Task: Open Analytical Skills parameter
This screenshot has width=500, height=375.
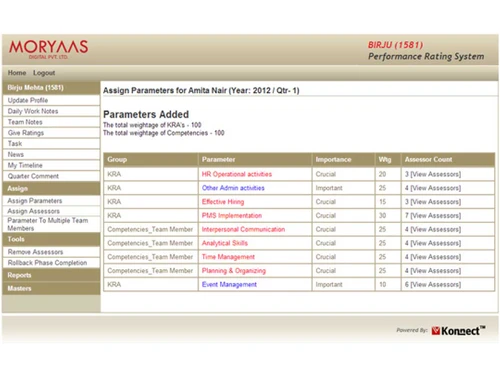Action: pos(225,243)
